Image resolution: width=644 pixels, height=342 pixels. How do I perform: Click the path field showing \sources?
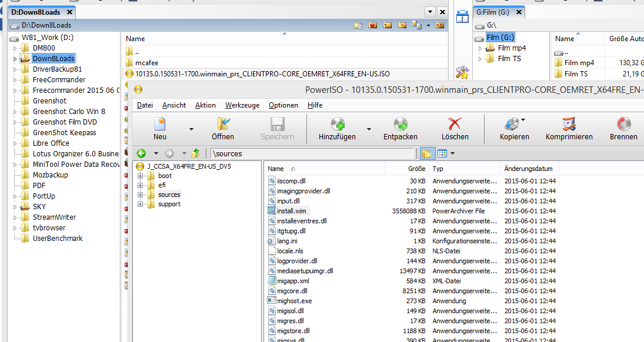click(x=312, y=153)
